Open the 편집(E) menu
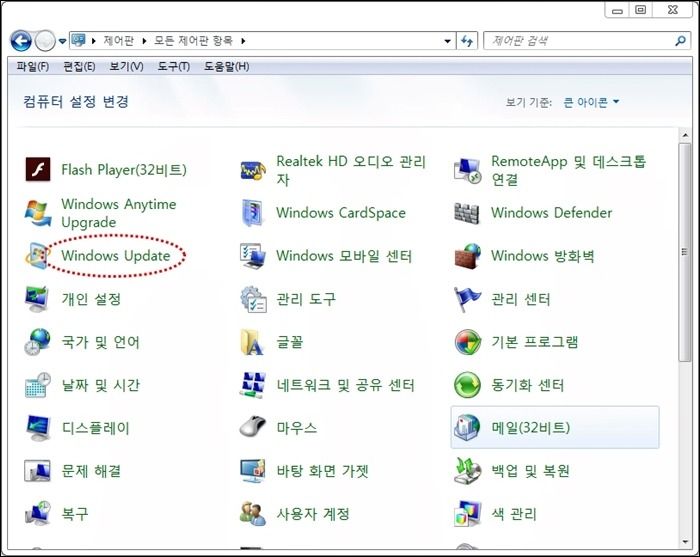 (x=79, y=67)
